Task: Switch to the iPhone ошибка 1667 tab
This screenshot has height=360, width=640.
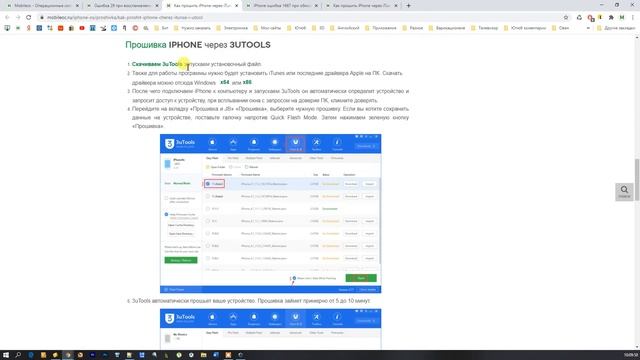Action: tap(282, 6)
